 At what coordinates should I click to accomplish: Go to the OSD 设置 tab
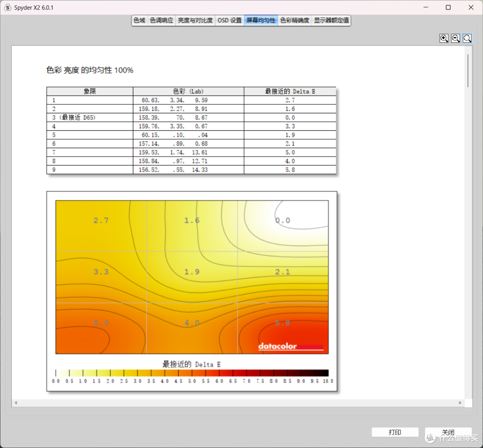click(x=230, y=20)
